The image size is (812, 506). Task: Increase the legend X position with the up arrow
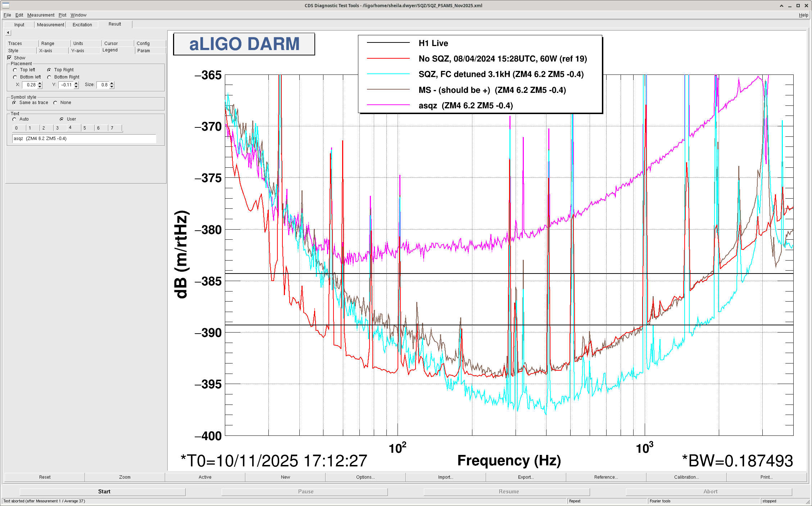(40, 83)
